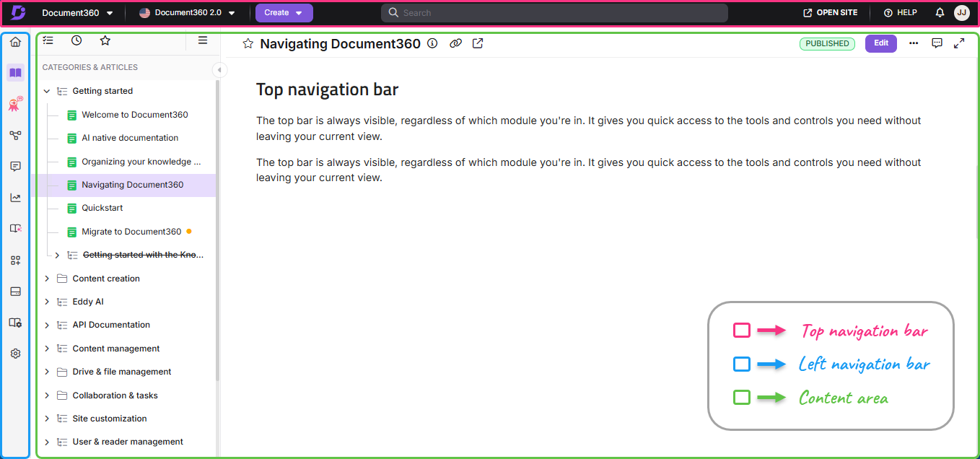Screen dimensions: 980x459
Task: Open the HELP menu
Action: (901, 13)
